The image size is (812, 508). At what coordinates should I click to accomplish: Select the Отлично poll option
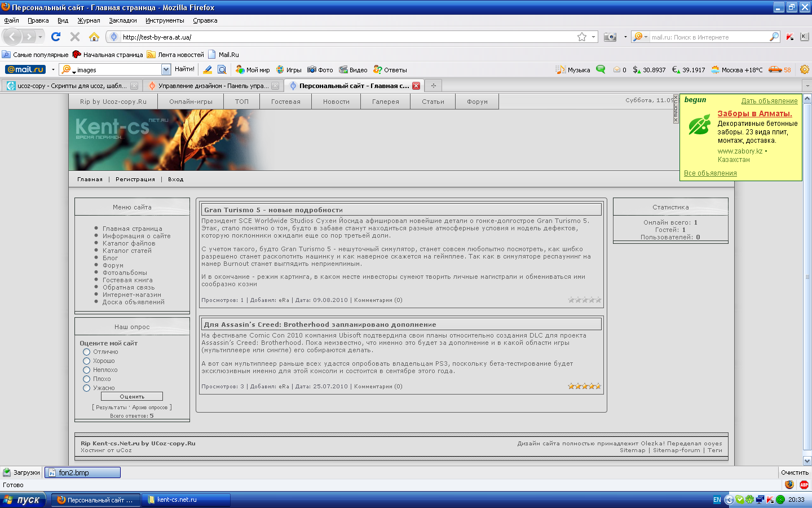87,352
